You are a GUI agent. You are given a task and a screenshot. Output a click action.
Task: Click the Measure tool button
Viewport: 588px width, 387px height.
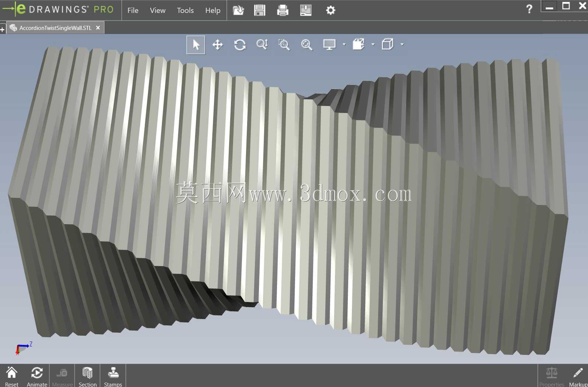(62, 376)
